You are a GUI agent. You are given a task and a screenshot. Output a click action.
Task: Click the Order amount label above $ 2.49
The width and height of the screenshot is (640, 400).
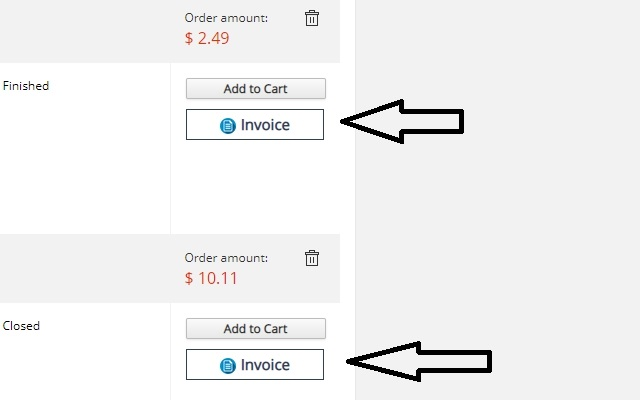point(226,17)
